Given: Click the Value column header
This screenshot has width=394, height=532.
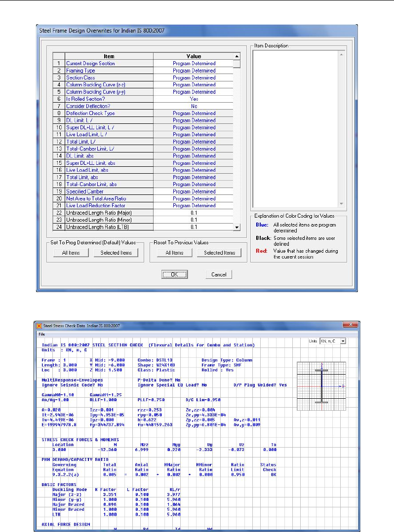Looking at the screenshot, I should pos(194,56).
